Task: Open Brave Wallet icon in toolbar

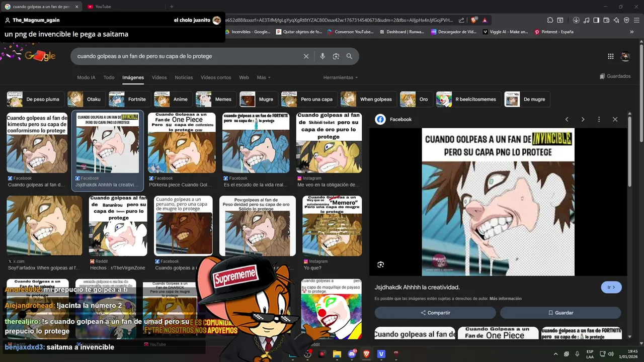Action: [606, 20]
